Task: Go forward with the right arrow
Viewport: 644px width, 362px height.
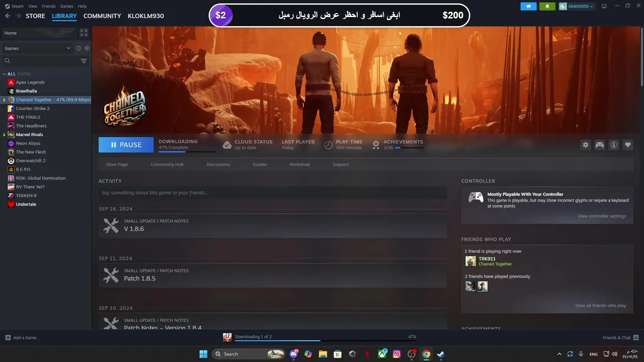Action: click(x=18, y=16)
